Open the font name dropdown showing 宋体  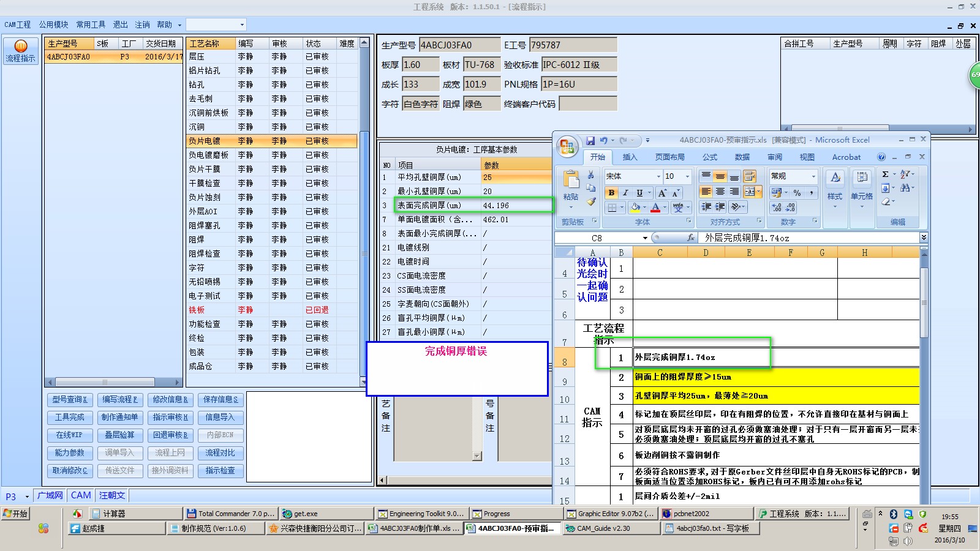pyautogui.click(x=658, y=176)
